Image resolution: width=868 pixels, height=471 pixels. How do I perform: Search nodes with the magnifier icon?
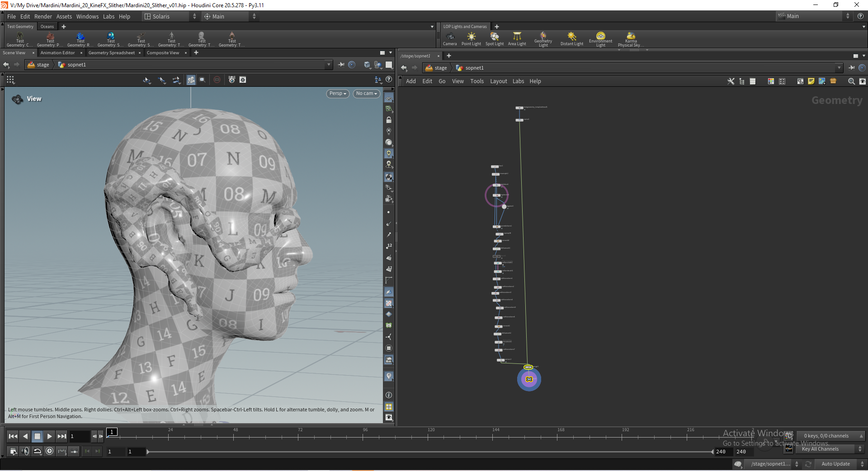click(851, 81)
